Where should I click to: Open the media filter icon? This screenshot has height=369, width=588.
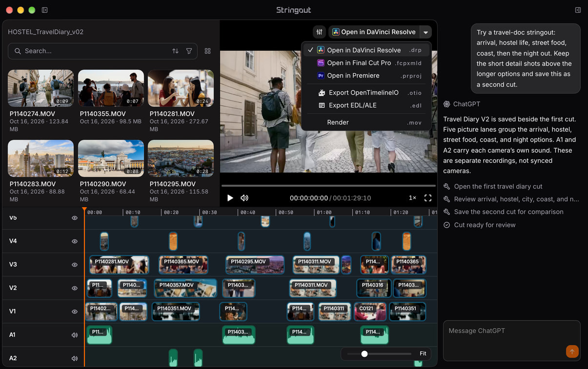pyautogui.click(x=189, y=51)
